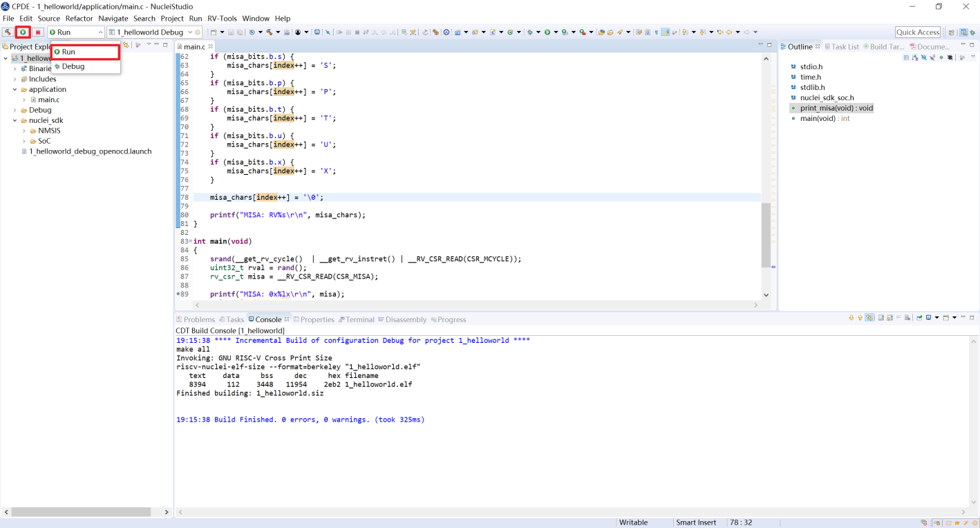The width and height of the screenshot is (980, 528).
Task: Click Show Next Error down arrow in Console
Action: click(x=851, y=318)
